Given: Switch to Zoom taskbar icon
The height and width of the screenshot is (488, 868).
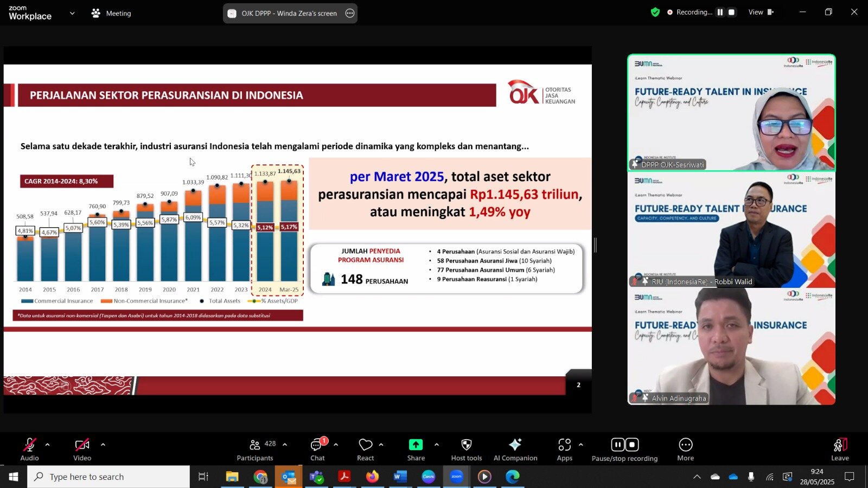Looking at the screenshot, I should [x=457, y=477].
